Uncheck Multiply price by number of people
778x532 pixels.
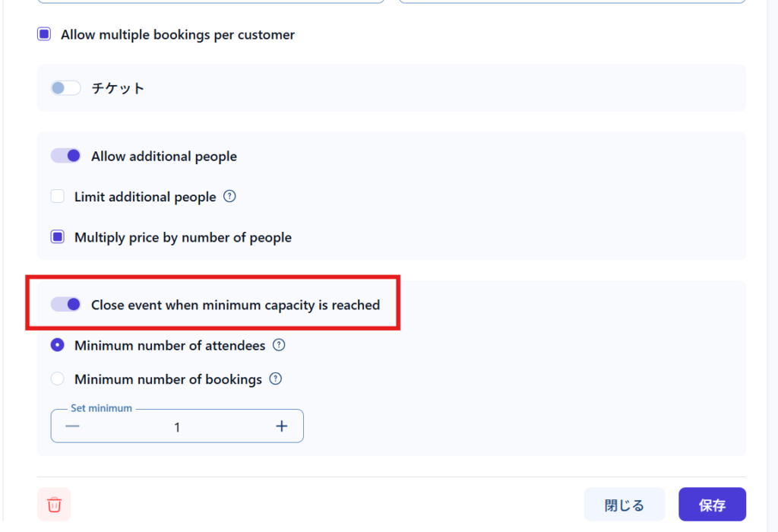pyautogui.click(x=58, y=237)
